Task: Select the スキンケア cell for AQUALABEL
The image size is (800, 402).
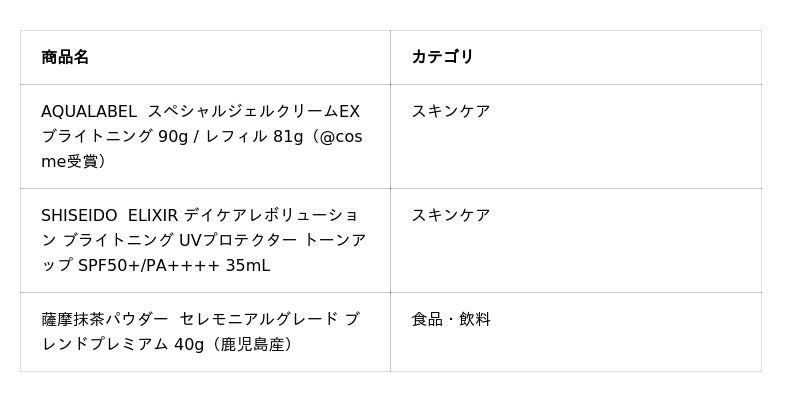Action: click(451, 111)
